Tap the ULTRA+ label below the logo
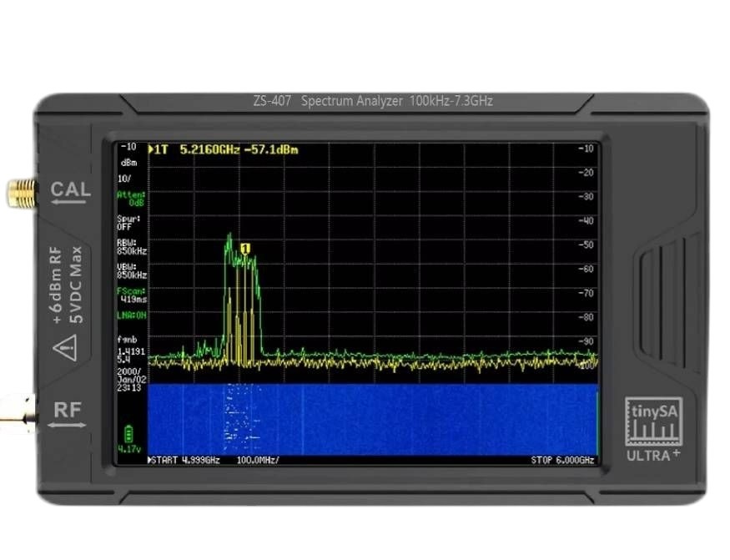 [652, 455]
